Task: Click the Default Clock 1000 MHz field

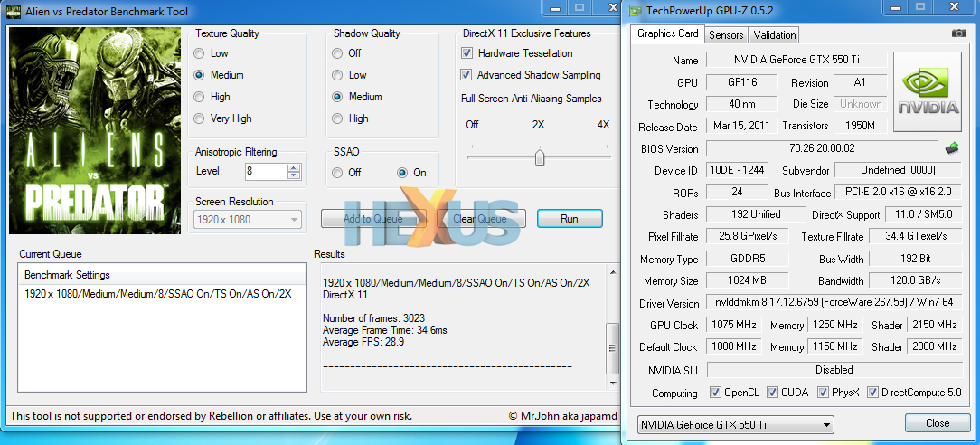Action: (x=733, y=346)
